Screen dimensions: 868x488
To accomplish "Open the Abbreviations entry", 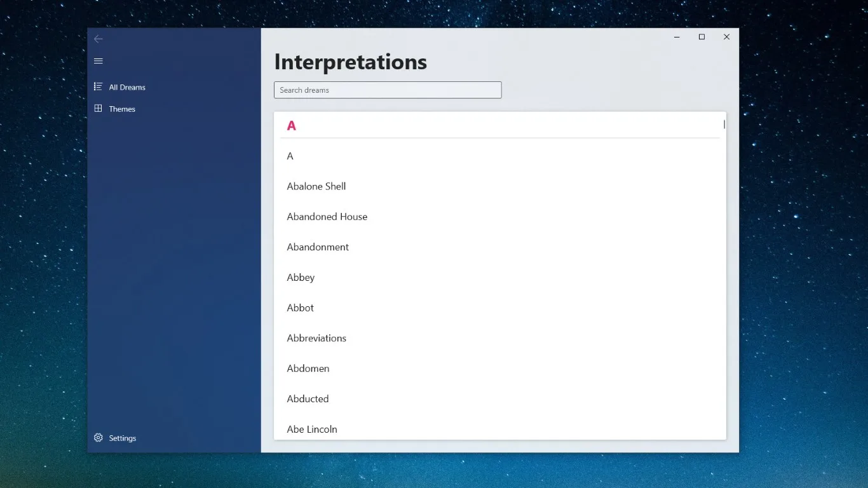I will pos(500,338).
